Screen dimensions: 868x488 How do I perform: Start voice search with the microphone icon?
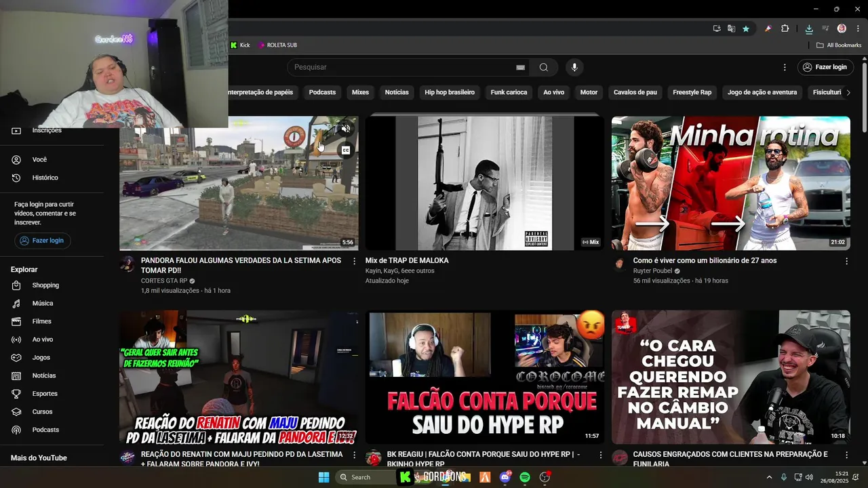click(574, 67)
